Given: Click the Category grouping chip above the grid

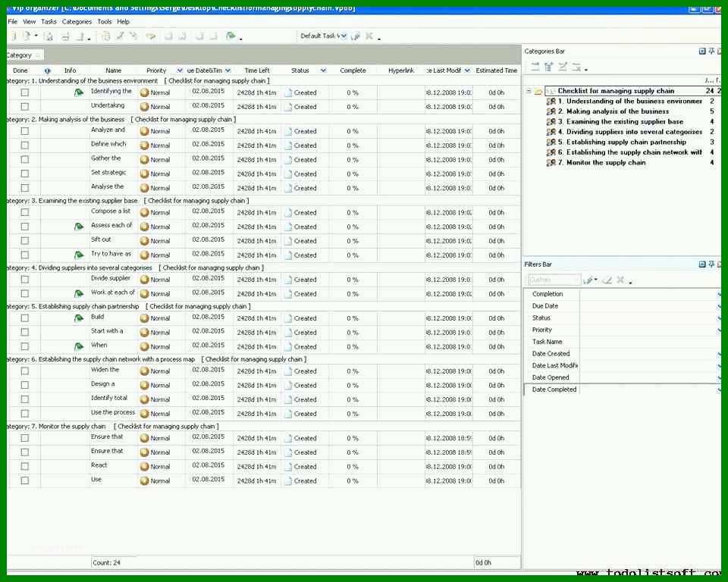Looking at the screenshot, I should coord(24,55).
